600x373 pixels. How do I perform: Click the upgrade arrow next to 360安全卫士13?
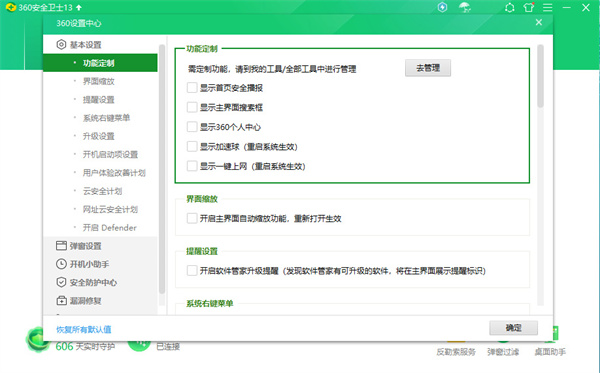[79, 8]
